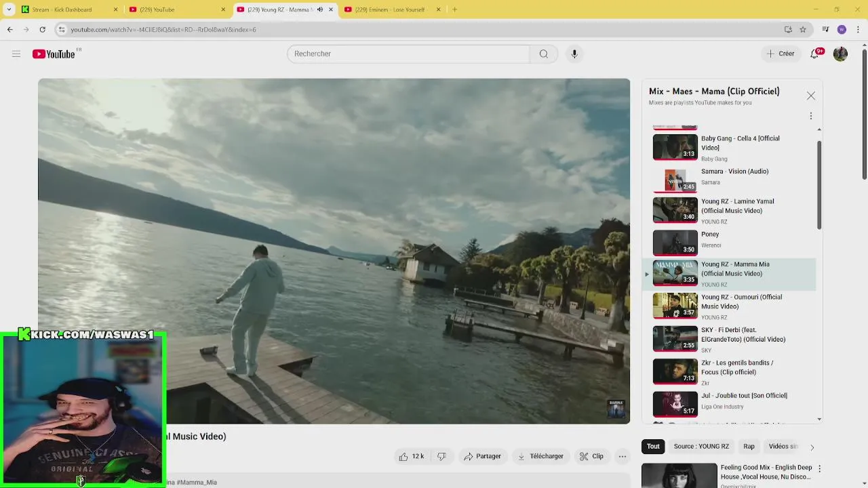
Task: Go to YouTube home via logo
Action: coord(54,54)
